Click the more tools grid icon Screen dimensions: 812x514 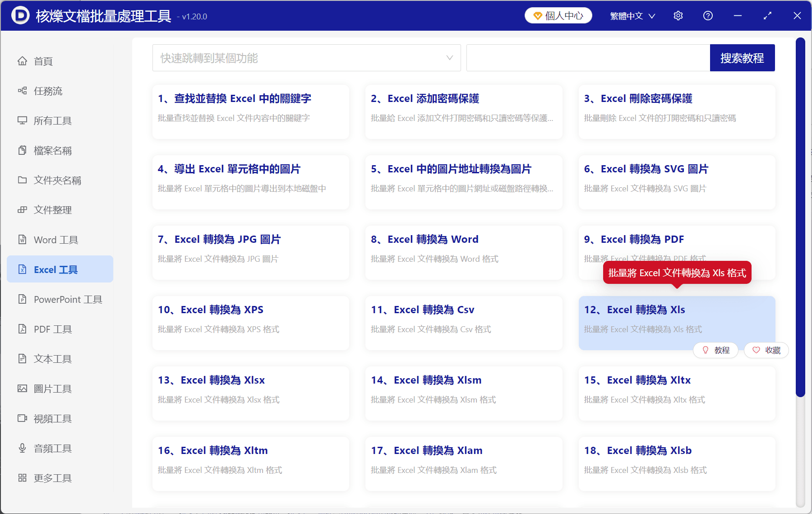coord(22,478)
